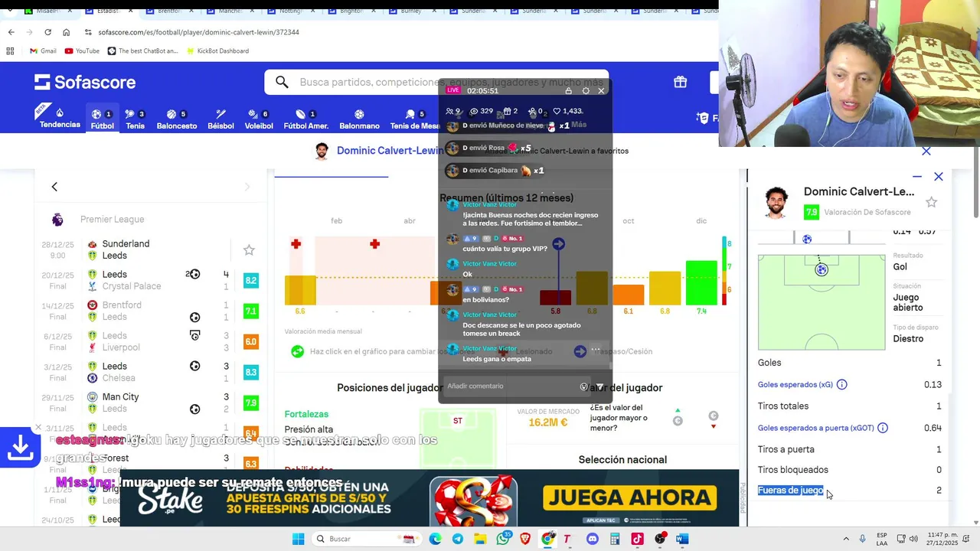Click the download arrow button overlay
The width and height of the screenshot is (980, 551).
click(x=20, y=448)
